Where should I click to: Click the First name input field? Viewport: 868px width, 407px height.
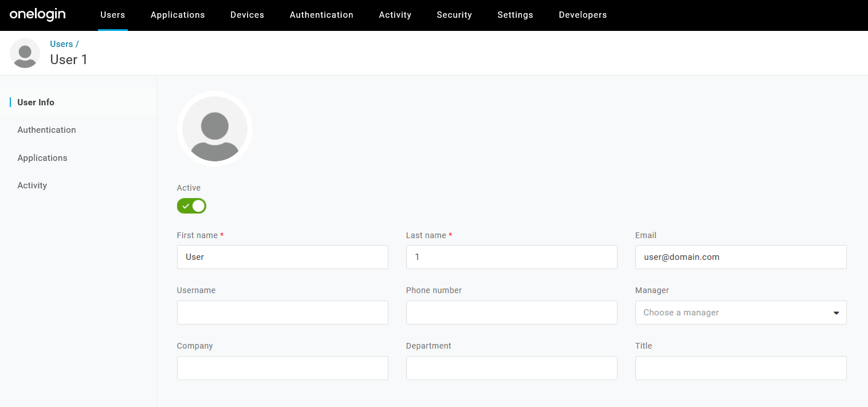point(282,256)
